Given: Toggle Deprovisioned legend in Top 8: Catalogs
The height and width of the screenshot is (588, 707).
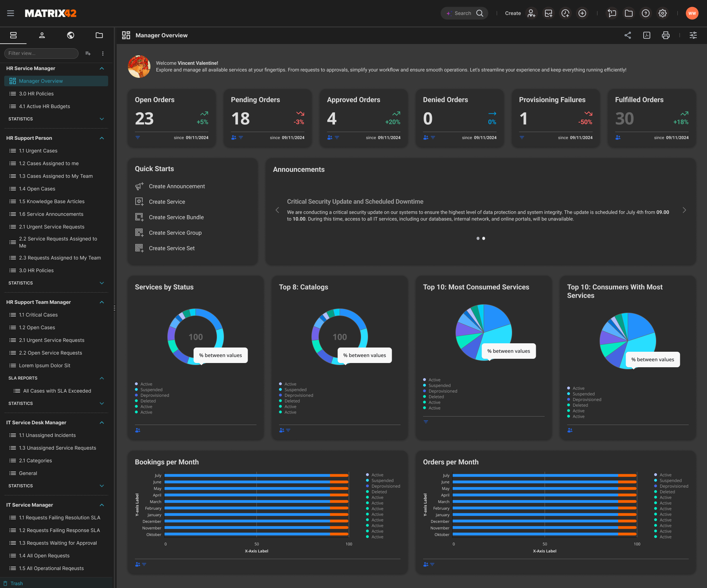Looking at the screenshot, I should coord(298,395).
